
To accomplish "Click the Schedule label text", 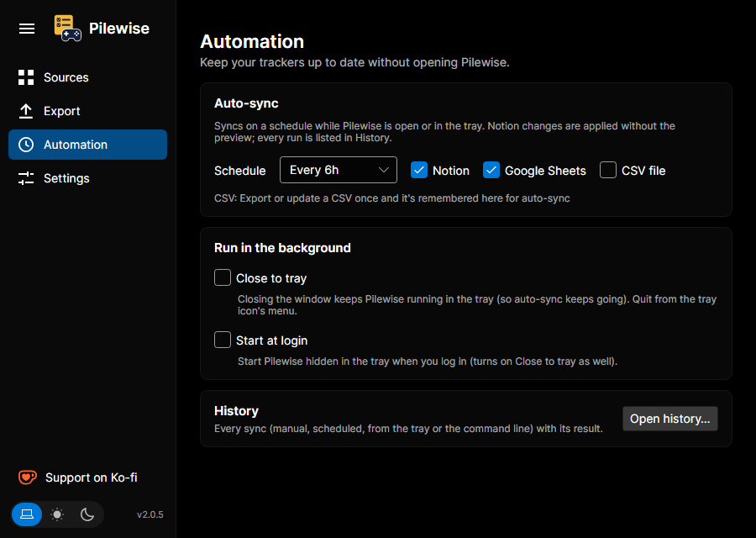I will coord(240,171).
